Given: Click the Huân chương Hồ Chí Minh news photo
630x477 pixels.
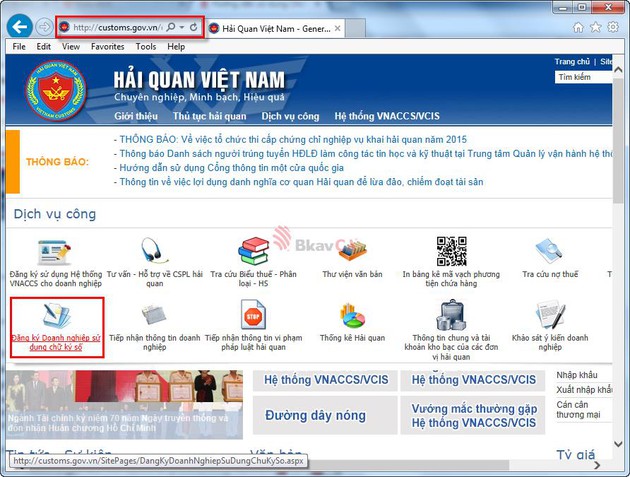Looking at the screenshot, I should coord(124,404).
